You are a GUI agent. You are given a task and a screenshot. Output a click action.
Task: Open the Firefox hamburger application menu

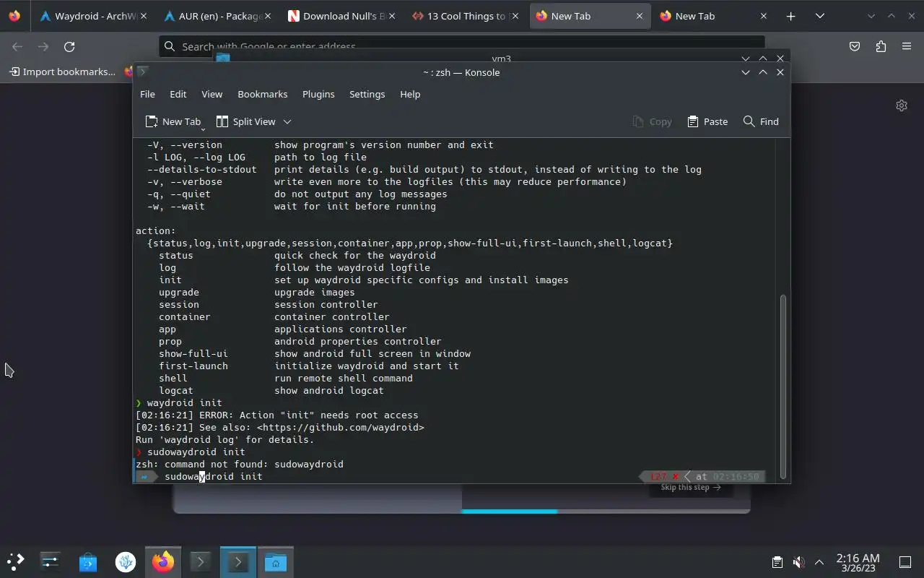pos(907,46)
